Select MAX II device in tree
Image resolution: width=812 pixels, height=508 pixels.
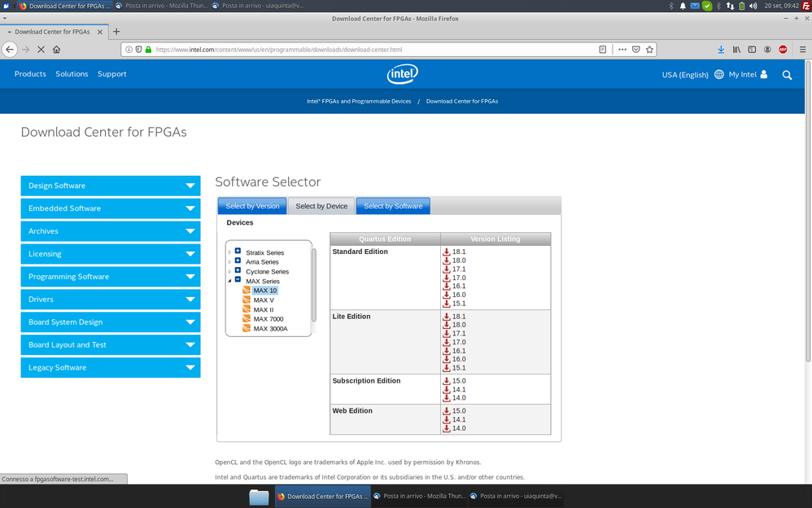tap(264, 309)
